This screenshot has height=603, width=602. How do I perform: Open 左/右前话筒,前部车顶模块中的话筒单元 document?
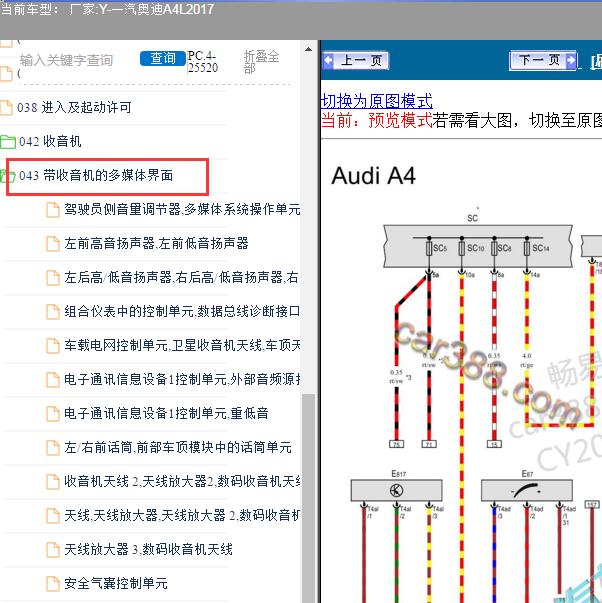tap(178, 447)
